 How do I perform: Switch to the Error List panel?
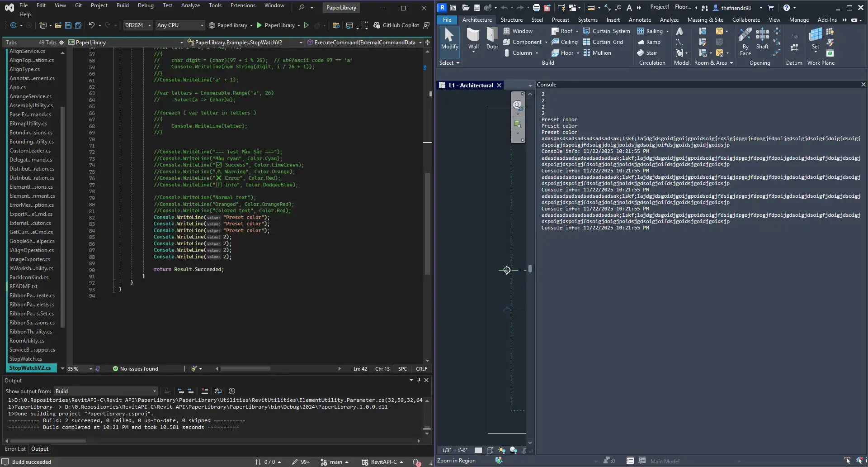(x=15, y=449)
